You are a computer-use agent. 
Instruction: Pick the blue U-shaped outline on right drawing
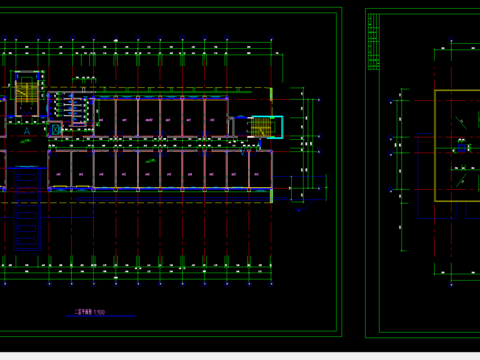click(x=437, y=176)
